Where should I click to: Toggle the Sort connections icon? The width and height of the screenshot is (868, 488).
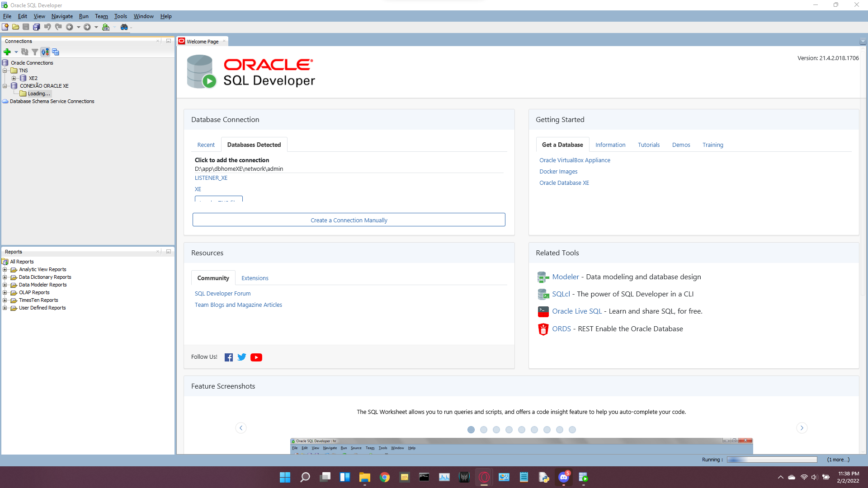pos(45,52)
